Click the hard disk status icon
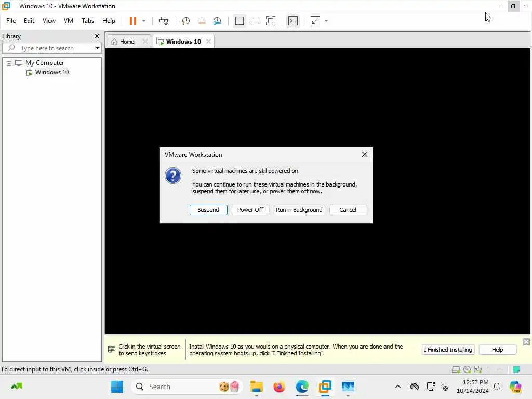The image size is (532, 399). tap(456, 369)
